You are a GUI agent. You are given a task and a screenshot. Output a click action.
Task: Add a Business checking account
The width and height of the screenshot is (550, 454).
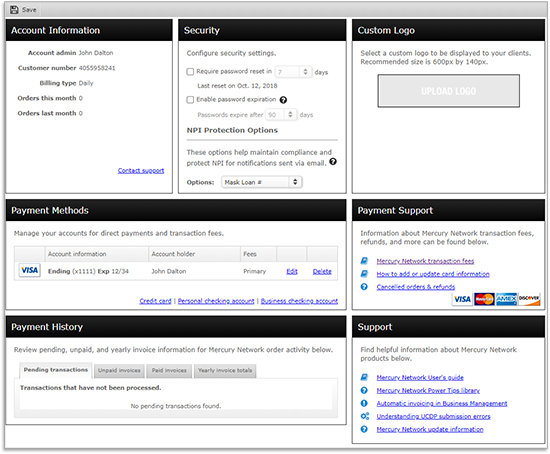(x=299, y=301)
